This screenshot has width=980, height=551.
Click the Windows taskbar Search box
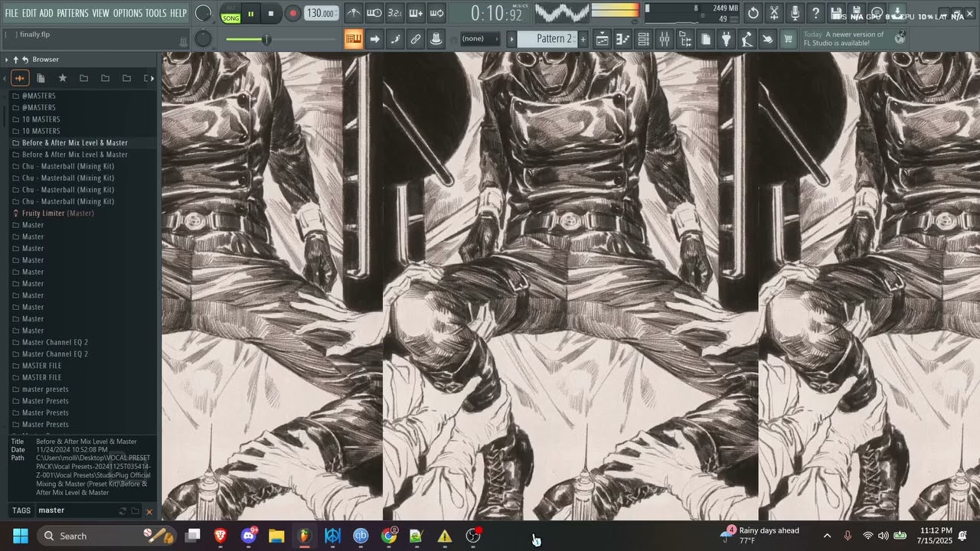106,536
